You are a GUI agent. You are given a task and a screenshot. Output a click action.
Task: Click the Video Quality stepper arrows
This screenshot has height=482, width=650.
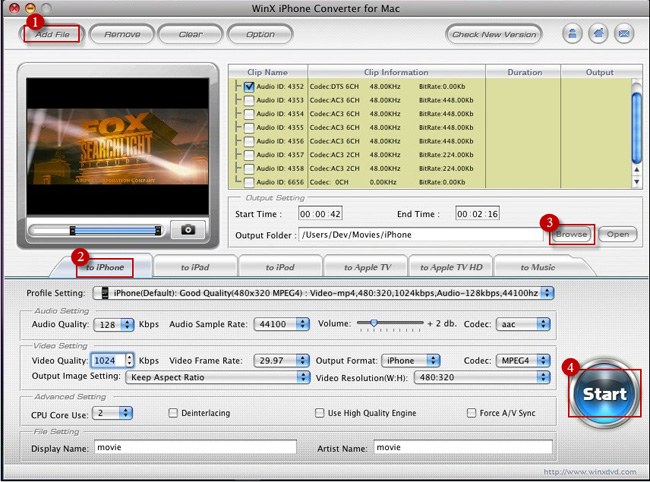[130, 361]
